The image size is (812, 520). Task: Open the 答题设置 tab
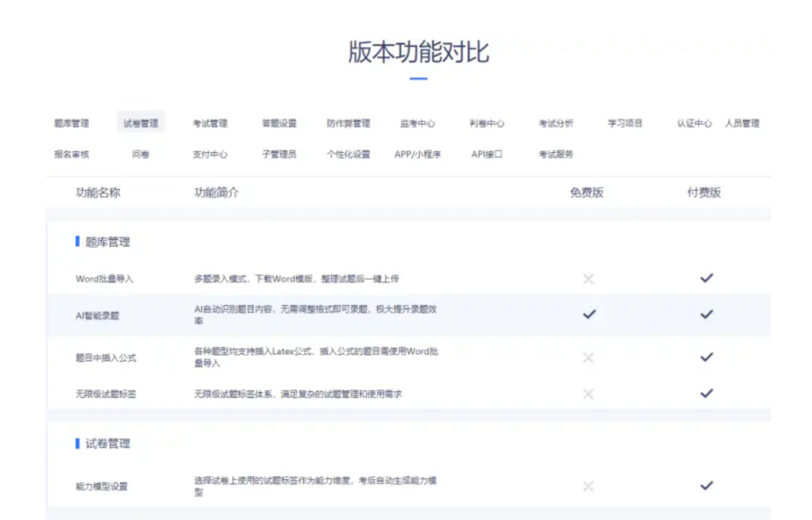click(x=279, y=123)
